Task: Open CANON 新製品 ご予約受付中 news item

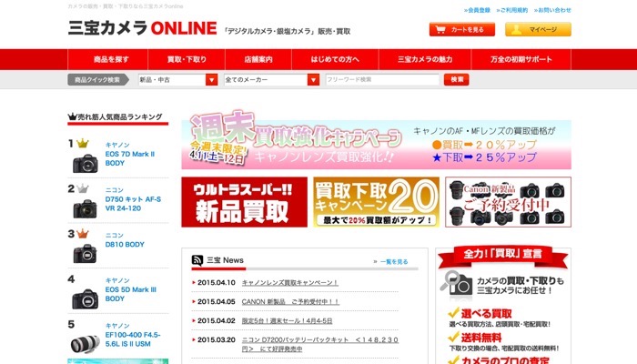Action: tap(290, 302)
